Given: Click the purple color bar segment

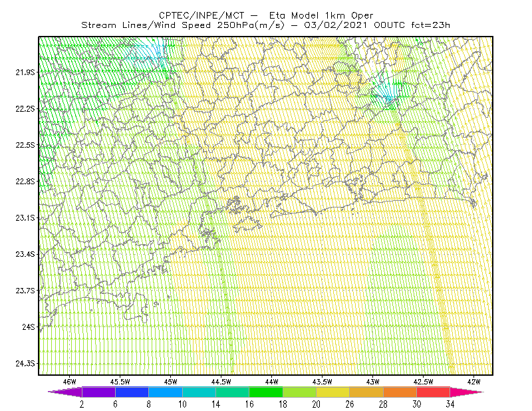Looking at the screenshot, I should 98,392.
